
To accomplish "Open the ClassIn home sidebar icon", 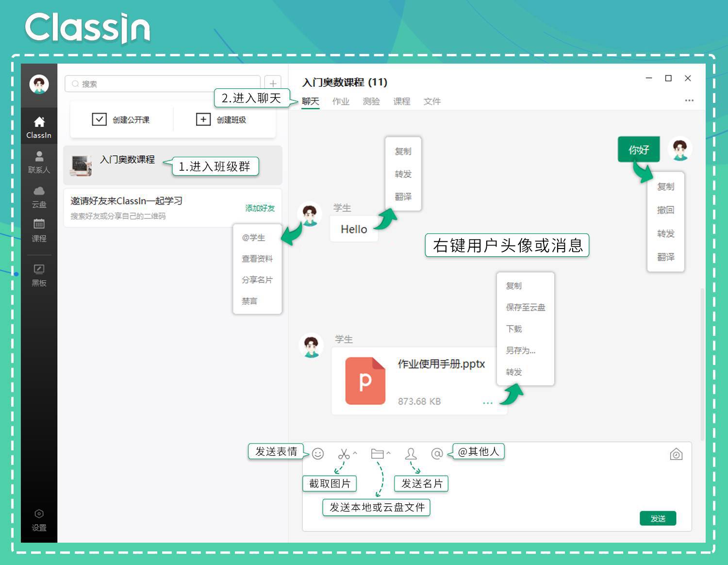I will pos(39,127).
